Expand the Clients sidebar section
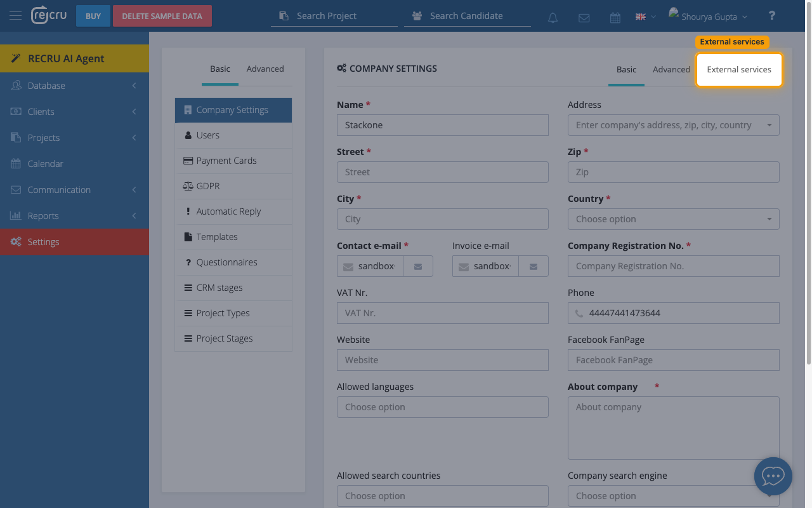 pos(74,112)
